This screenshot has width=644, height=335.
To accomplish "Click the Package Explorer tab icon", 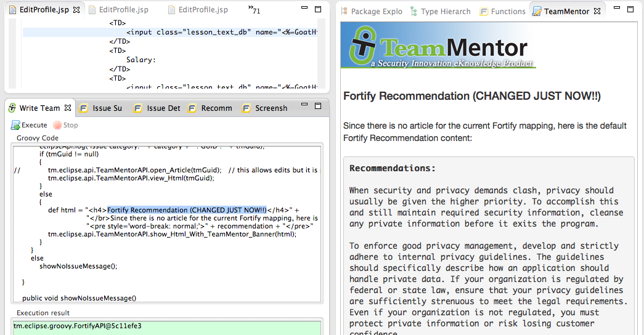I will click(344, 12).
